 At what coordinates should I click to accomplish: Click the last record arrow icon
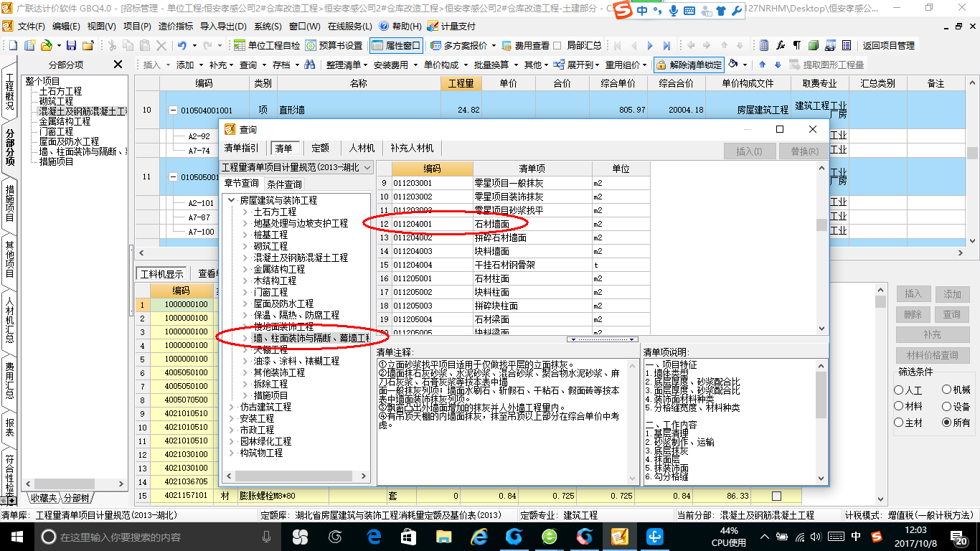(x=667, y=45)
